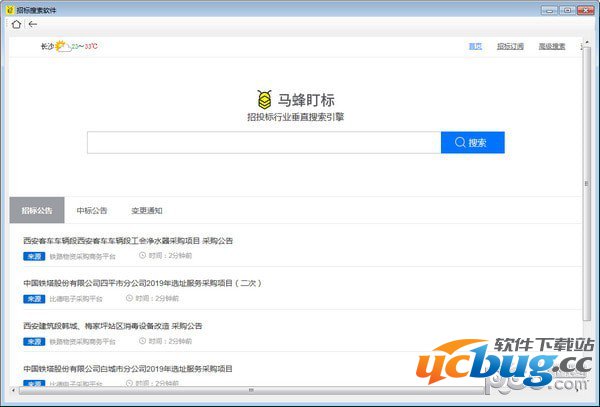Open the 首页 navigation link
This screenshot has height=407, width=600.
(x=475, y=46)
